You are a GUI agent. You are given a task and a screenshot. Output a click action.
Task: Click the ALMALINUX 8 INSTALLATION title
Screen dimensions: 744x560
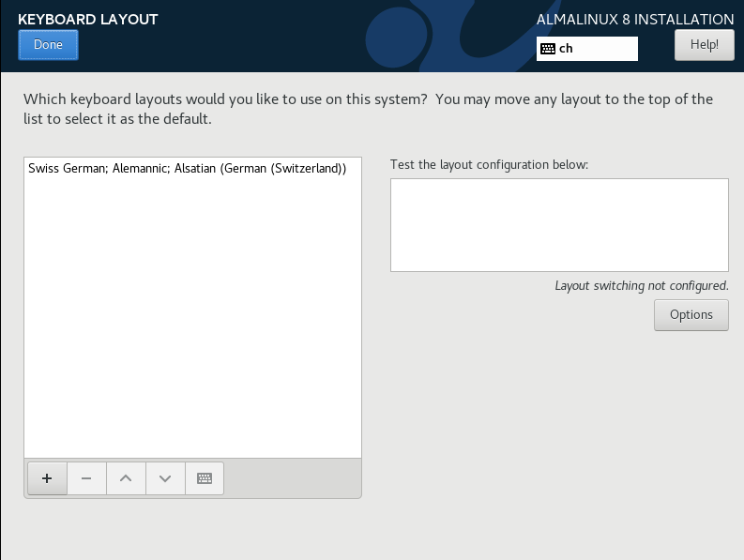point(635,20)
